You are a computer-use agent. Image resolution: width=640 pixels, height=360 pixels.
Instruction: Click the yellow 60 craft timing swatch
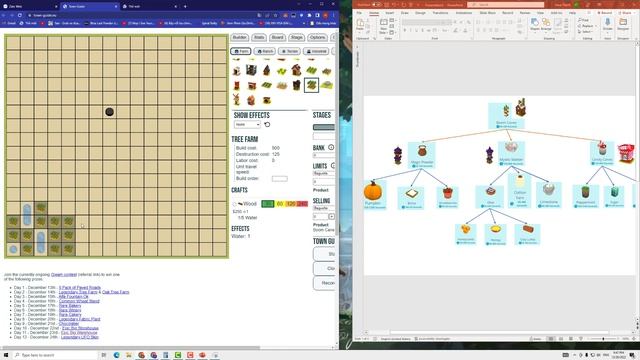coord(280,204)
